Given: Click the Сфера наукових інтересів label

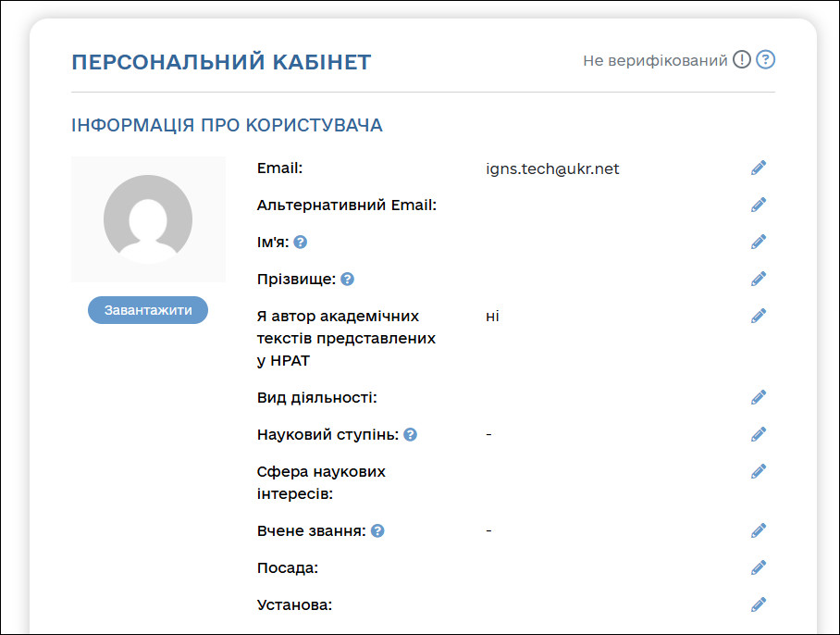Looking at the screenshot, I should coord(321,482).
